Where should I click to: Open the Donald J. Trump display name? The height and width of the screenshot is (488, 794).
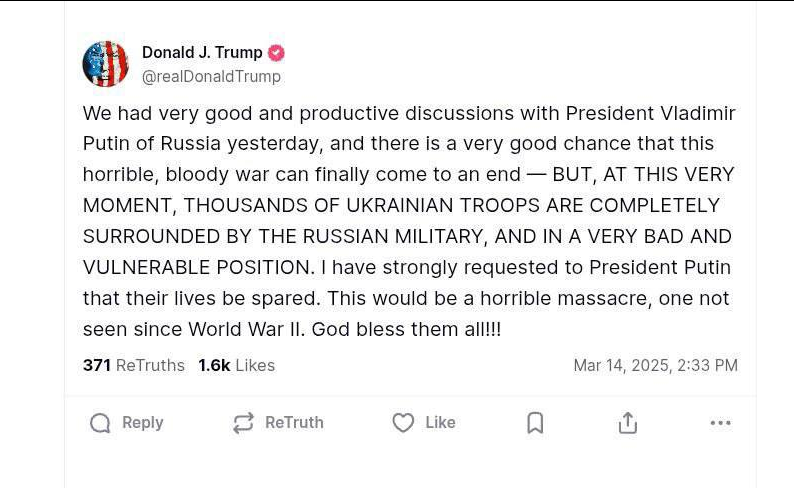[x=202, y=52]
